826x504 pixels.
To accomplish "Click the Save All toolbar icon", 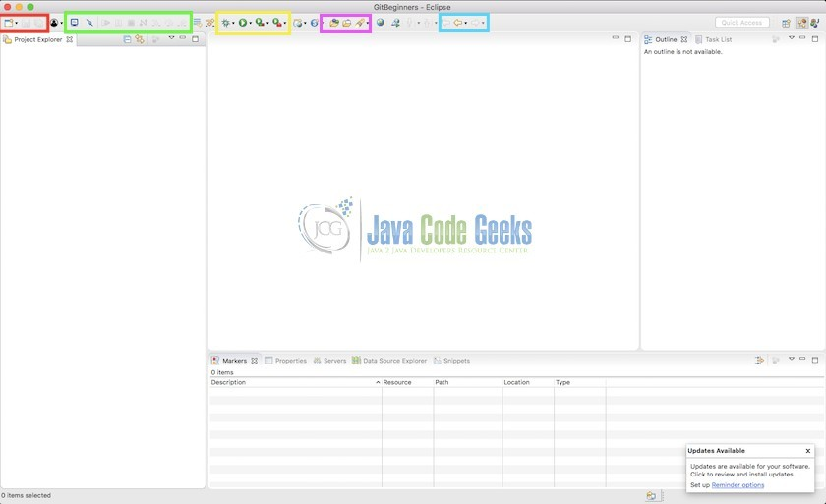I will [x=39, y=23].
